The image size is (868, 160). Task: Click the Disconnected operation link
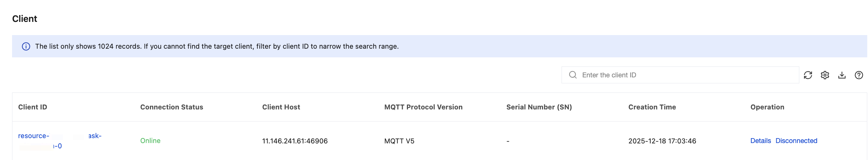pos(796,141)
